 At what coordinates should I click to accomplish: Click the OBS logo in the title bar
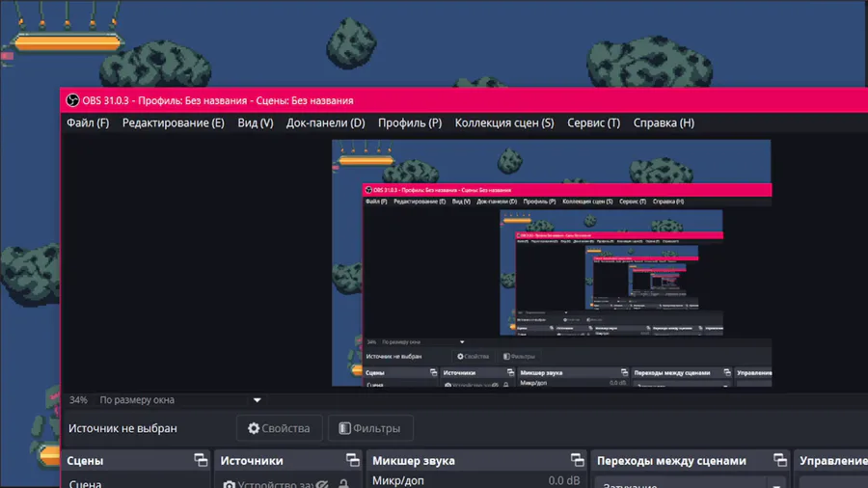click(x=72, y=100)
